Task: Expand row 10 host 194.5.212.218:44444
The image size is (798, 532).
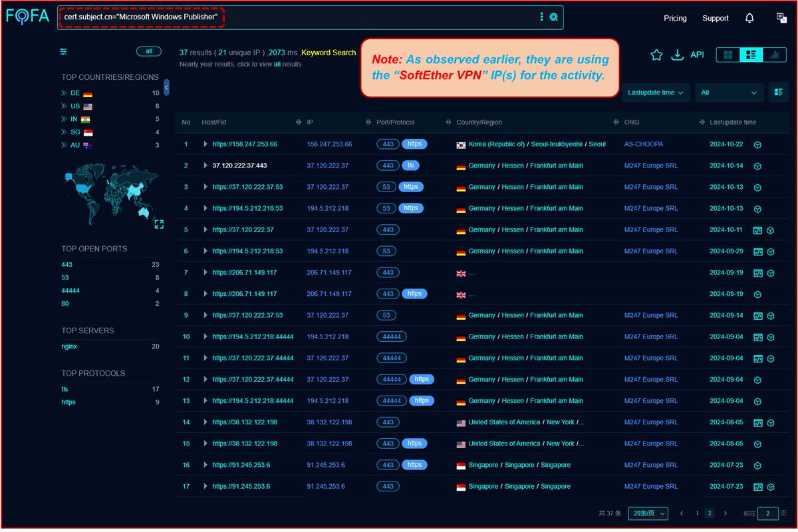Action: (205, 336)
